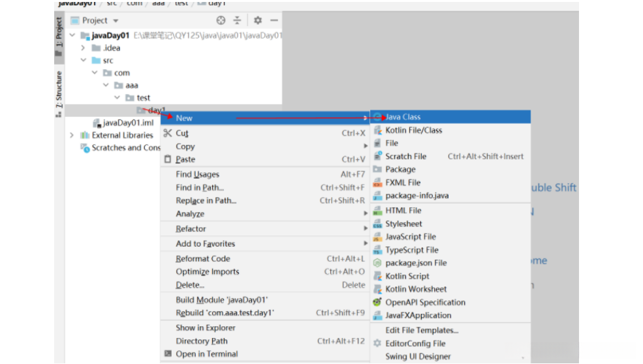Click the OpenAPI Specification icon
Image resolution: width=643 pixels, height=364 pixels.
click(377, 302)
